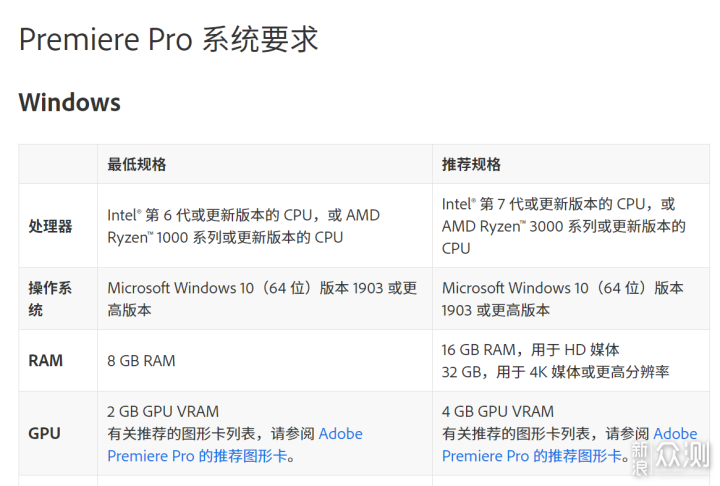Click the 处理器 row label
This screenshot has width=720, height=486.
click(x=50, y=226)
